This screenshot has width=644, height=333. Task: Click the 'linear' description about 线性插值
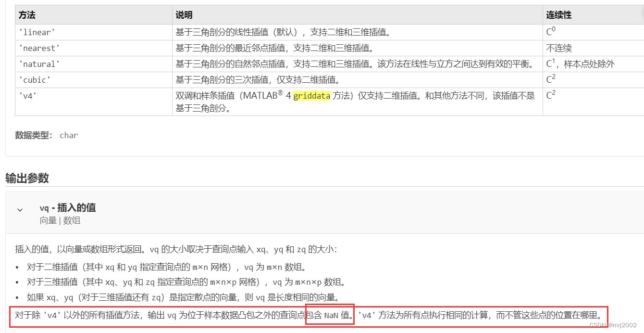pyautogui.click(x=283, y=32)
